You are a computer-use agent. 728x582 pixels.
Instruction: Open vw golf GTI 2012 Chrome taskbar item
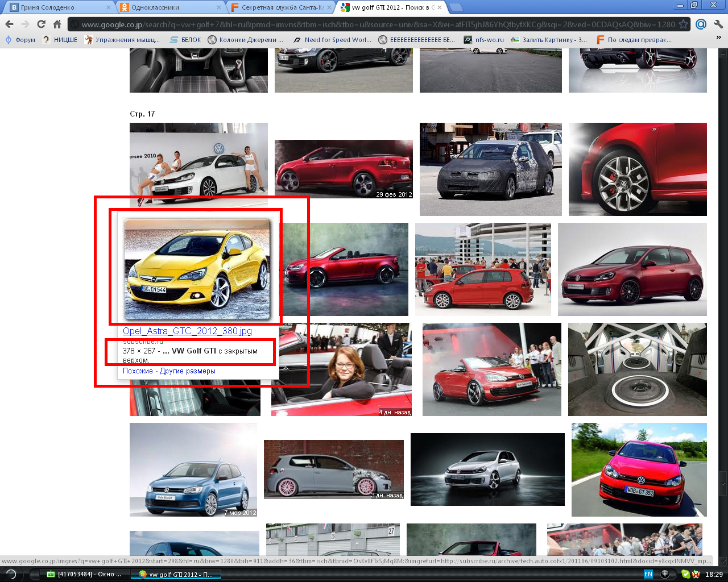point(176,574)
